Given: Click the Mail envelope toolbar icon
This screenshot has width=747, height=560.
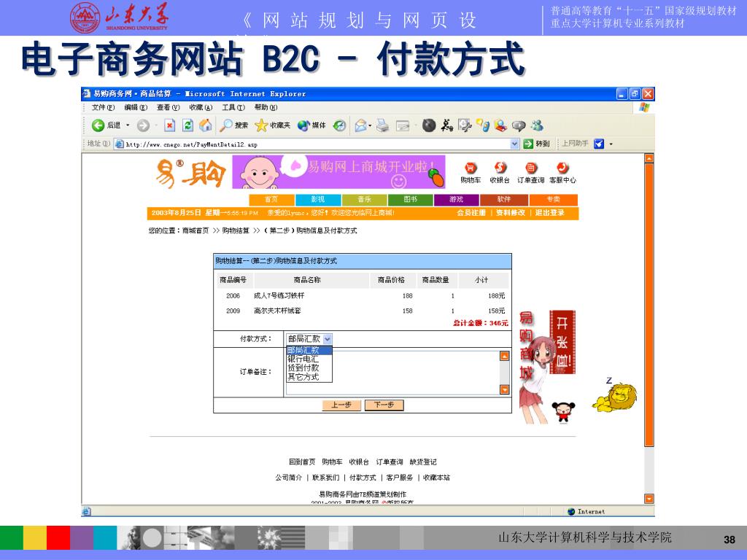Looking at the screenshot, I should pos(360,125).
